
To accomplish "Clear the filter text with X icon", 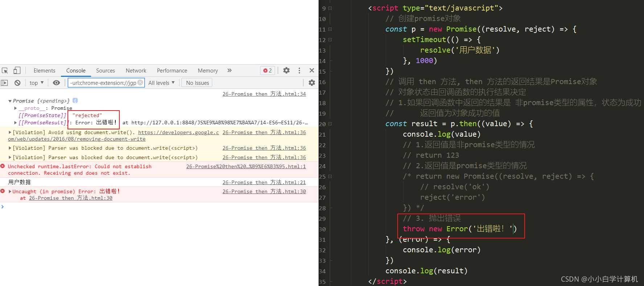I will (x=140, y=83).
